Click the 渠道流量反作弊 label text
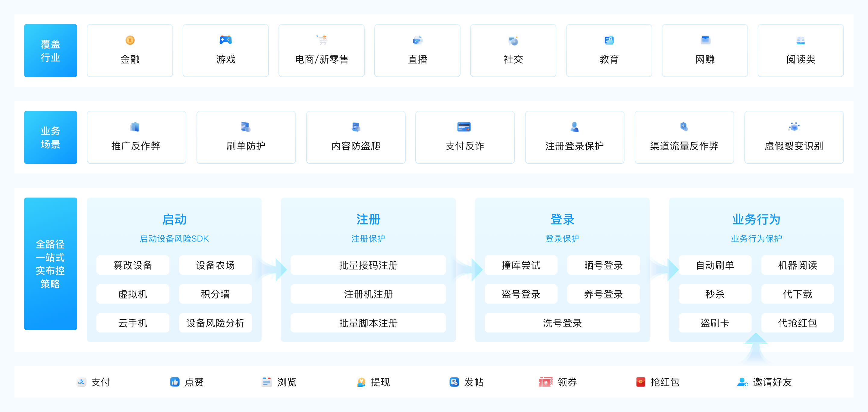The image size is (868, 412). coord(684,146)
